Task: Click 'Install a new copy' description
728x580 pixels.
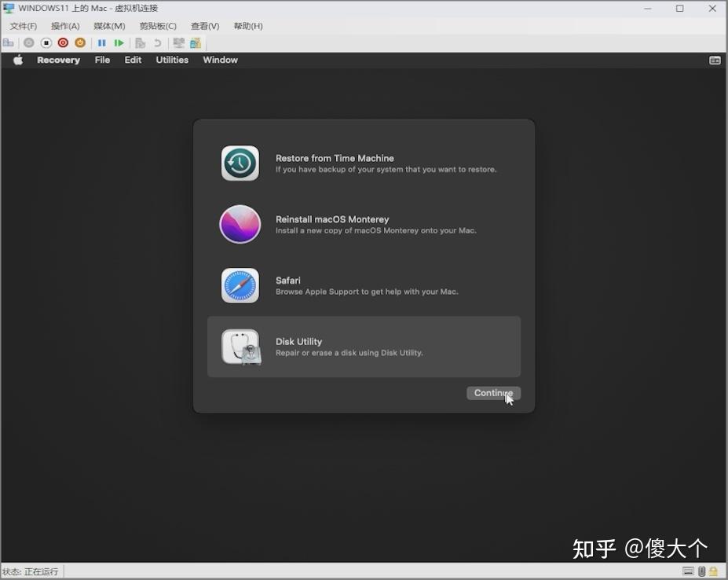Action: [376, 230]
